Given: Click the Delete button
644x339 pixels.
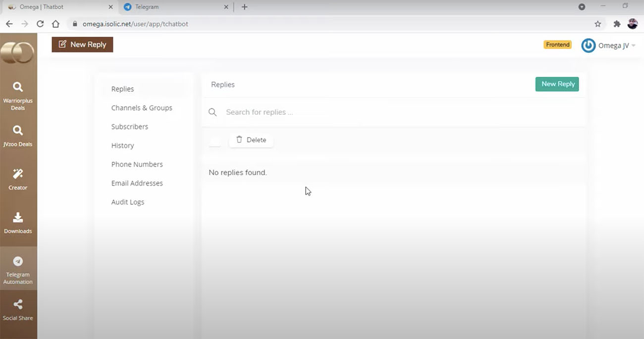Looking at the screenshot, I should point(251,140).
